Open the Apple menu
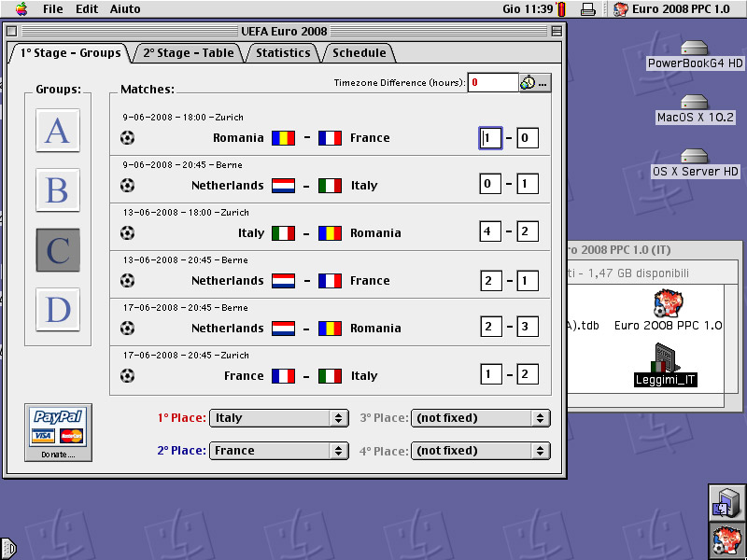 [21, 8]
